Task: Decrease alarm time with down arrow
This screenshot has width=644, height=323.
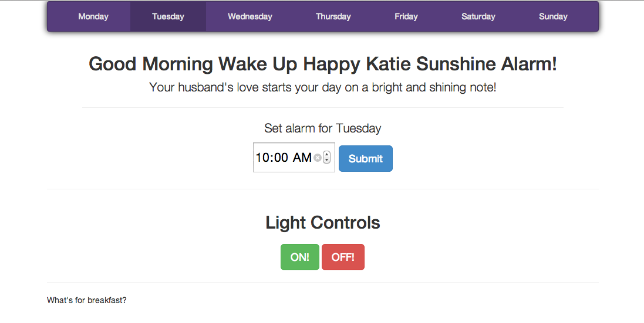Action: pos(327,161)
